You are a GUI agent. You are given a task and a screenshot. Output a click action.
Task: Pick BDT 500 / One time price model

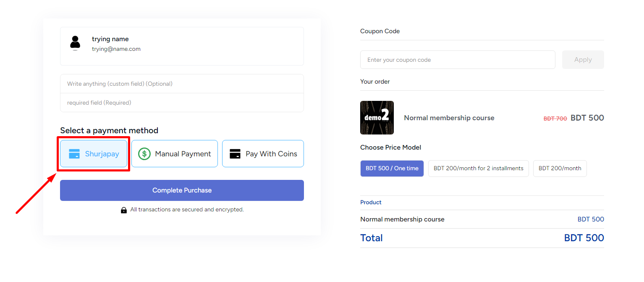[392, 169]
